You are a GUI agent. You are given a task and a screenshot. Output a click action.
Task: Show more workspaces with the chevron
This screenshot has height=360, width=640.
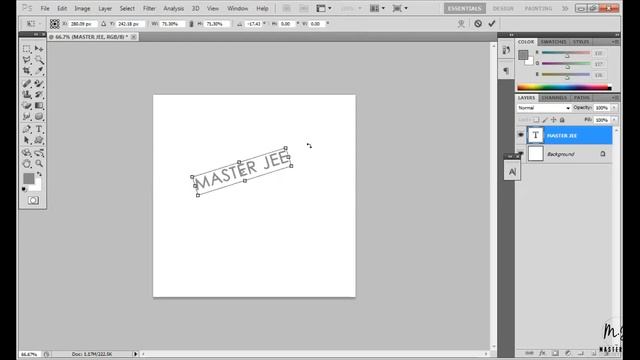click(x=565, y=9)
